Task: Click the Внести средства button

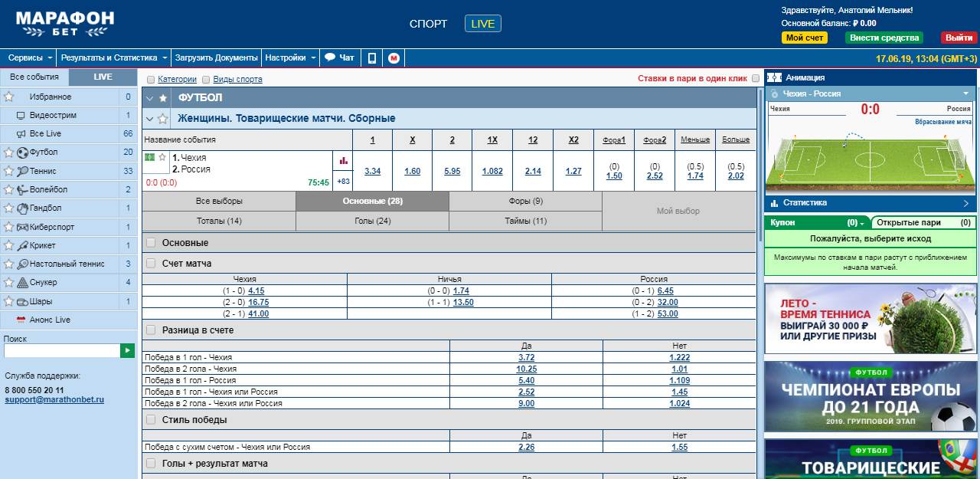Action: (x=884, y=38)
